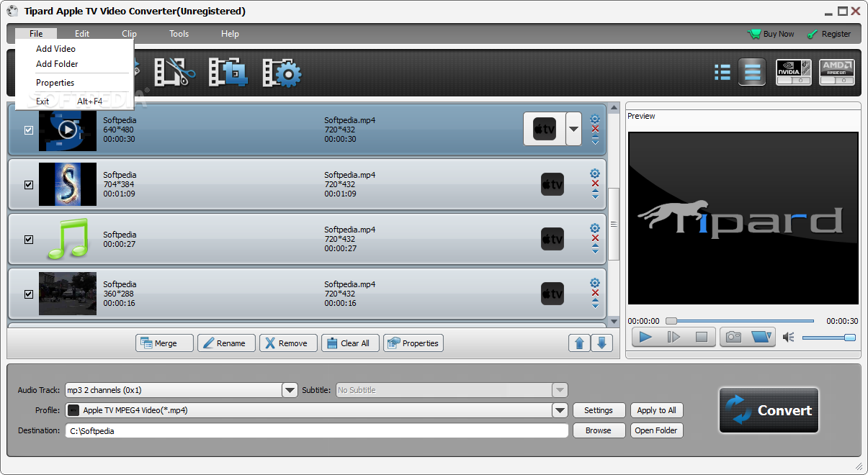This screenshot has width=868, height=475.
Task: Open the File menu
Action: [x=36, y=34]
